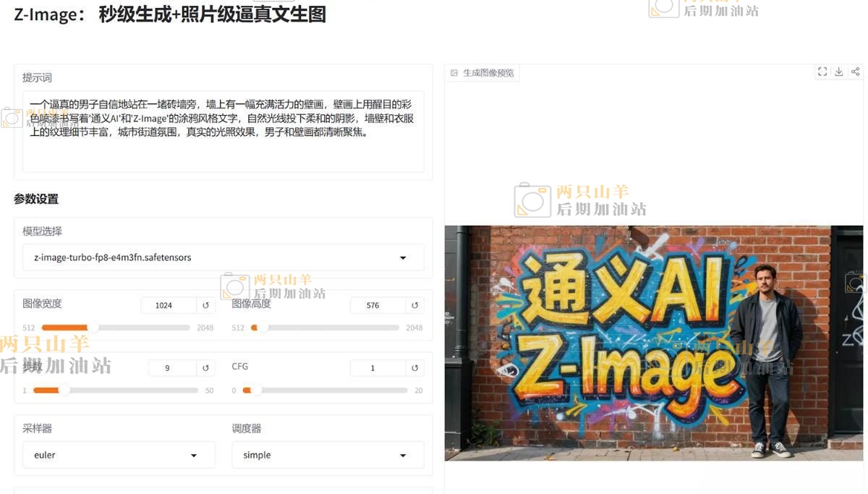Select the 生成图像预览 tab label

(x=488, y=73)
